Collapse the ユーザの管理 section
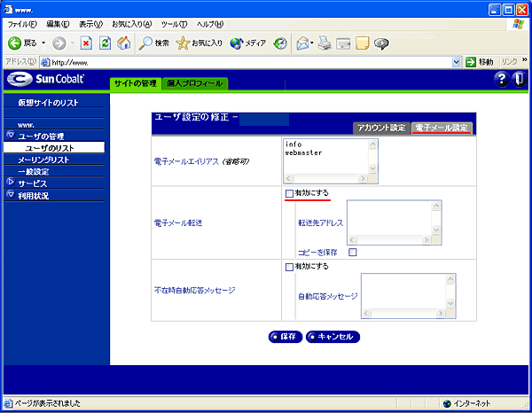 point(11,136)
